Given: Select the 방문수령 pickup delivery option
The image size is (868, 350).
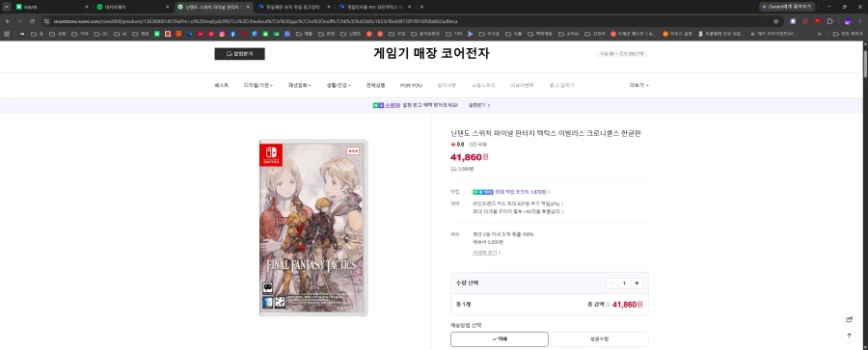Looking at the screenshot, I should pyautogui.click(x=600, y=339).
